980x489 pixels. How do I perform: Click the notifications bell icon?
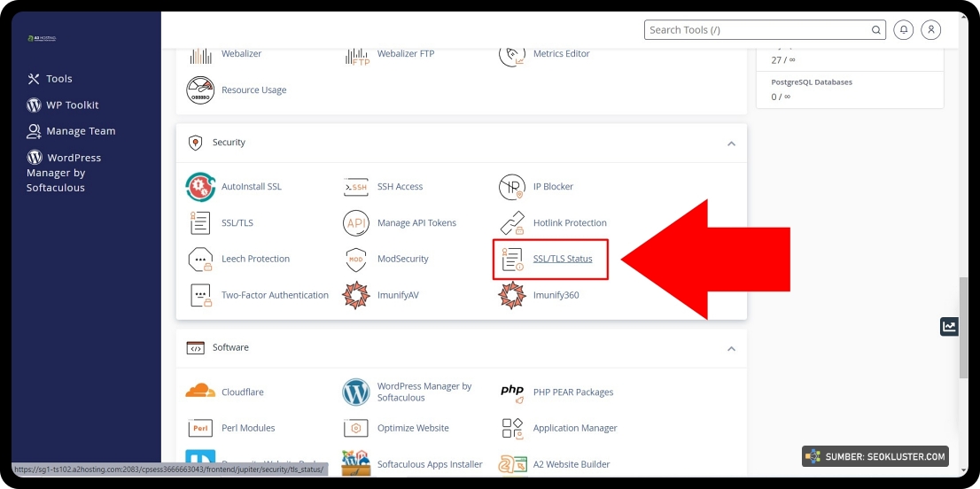[x=904, y=30]
